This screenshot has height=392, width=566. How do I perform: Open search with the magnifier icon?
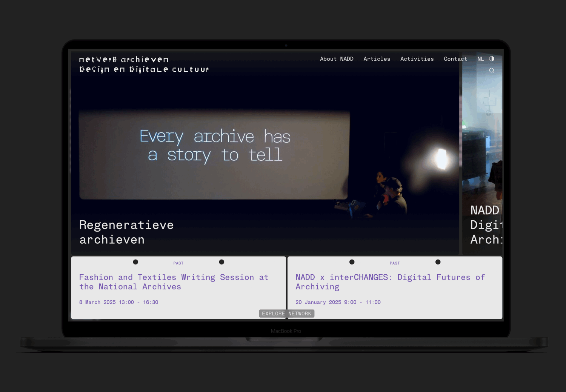(492, 71)
